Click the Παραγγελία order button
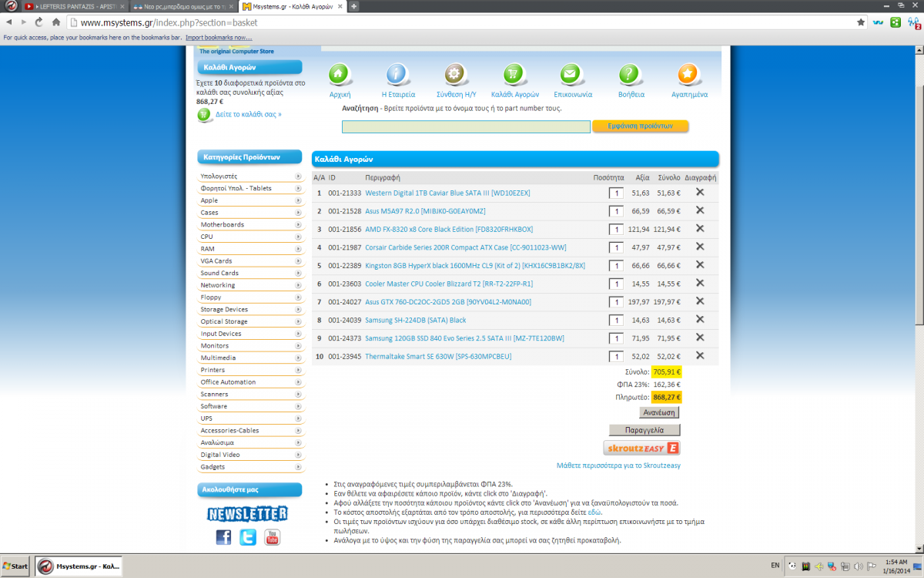Screen dimensions: 924x578 point(645,430)
